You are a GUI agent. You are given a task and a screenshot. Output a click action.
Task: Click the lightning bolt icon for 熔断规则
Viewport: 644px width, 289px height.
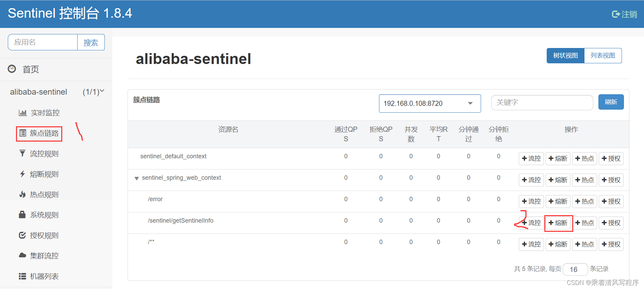point(22,174)
